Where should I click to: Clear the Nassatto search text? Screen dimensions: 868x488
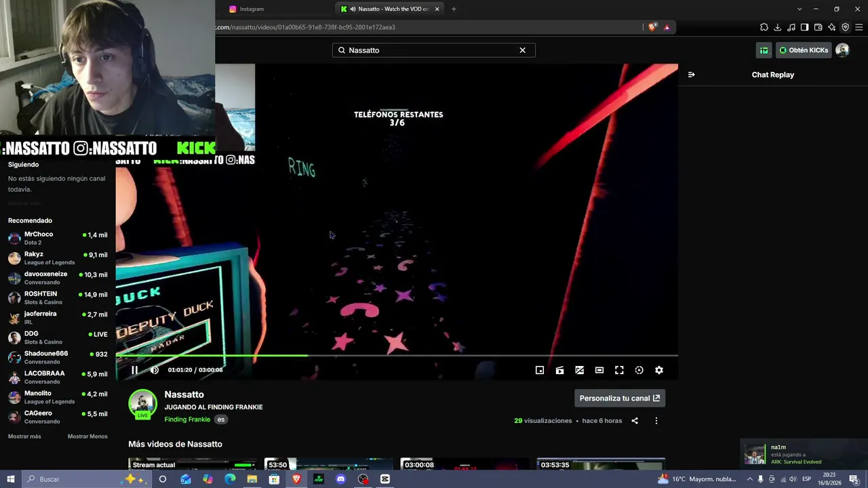(x=523, y=50)
